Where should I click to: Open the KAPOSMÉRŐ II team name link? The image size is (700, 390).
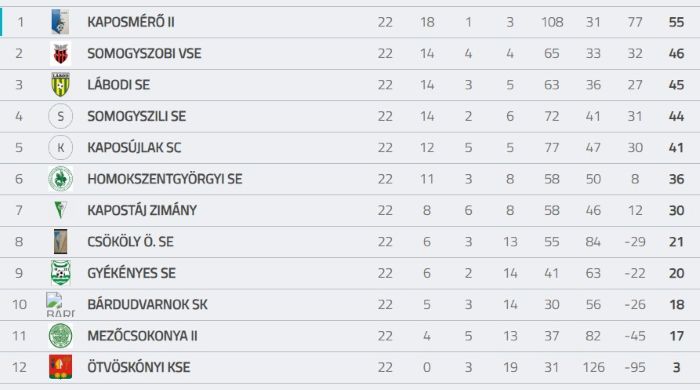pos(131,22)
